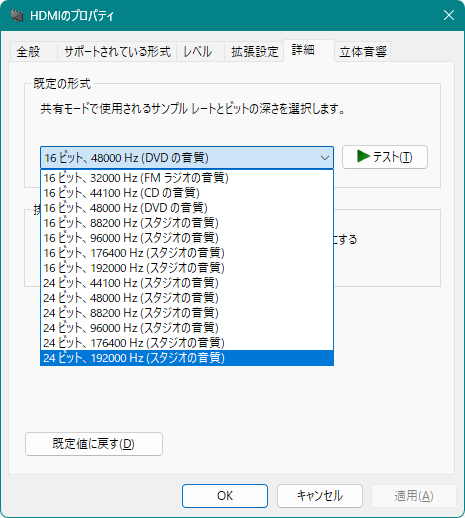The height and width of the screenshot is (518, 465).
Task: Pick 16 ビット、48000 Hz (DVD の音質) in list
Action: pyautogui.click(x=187, y=208)
